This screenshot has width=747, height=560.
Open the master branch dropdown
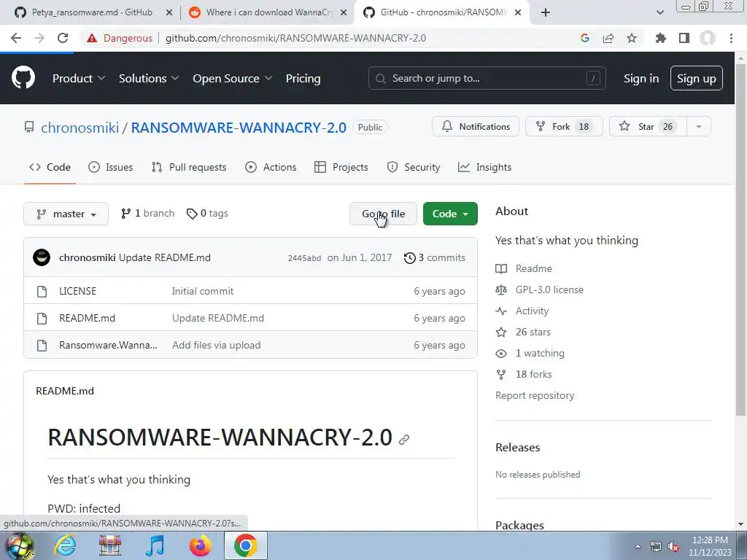(x=66, y=214)
